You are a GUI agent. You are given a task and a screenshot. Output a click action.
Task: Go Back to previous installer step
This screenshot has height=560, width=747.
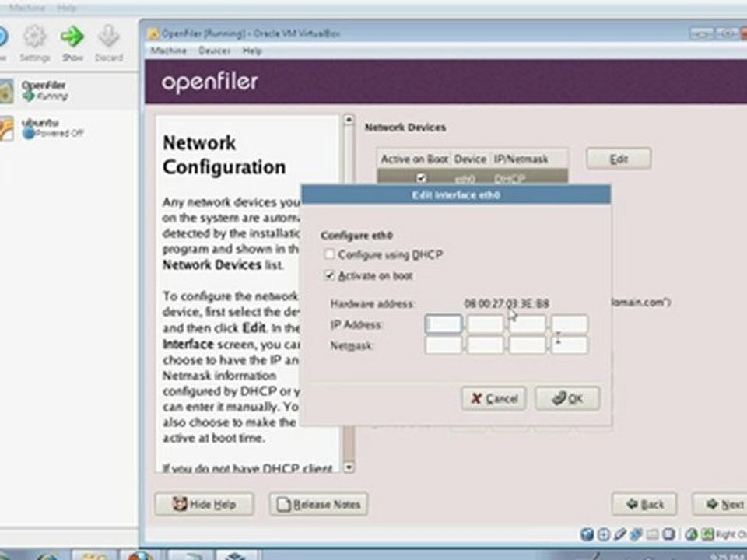click(x=644, y=504)
